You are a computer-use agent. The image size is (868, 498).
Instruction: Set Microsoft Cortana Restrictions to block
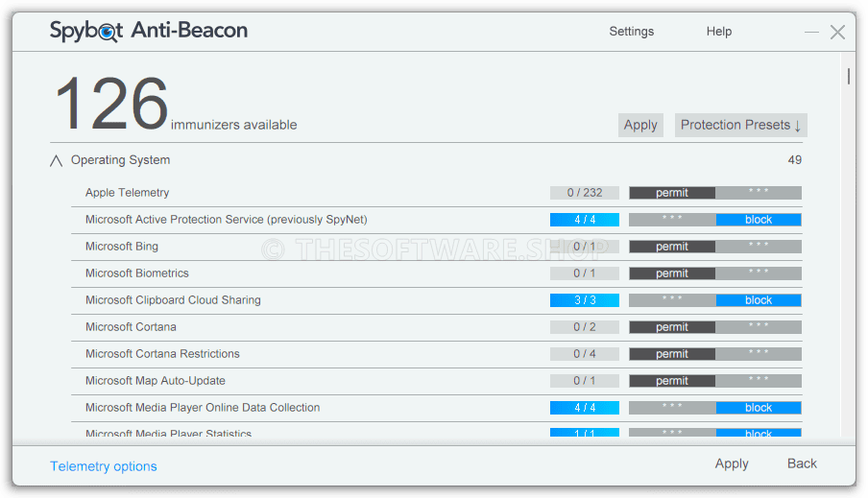tap(759, 354)
